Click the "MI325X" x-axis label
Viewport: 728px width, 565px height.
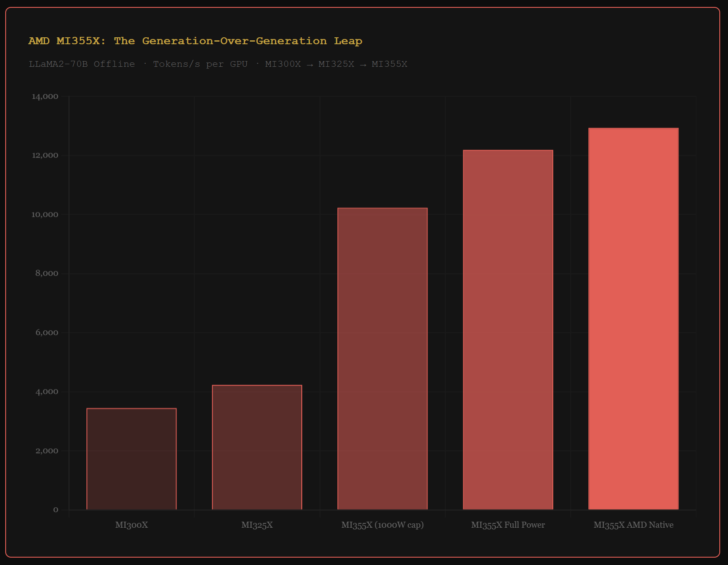[x=257, y=525]
